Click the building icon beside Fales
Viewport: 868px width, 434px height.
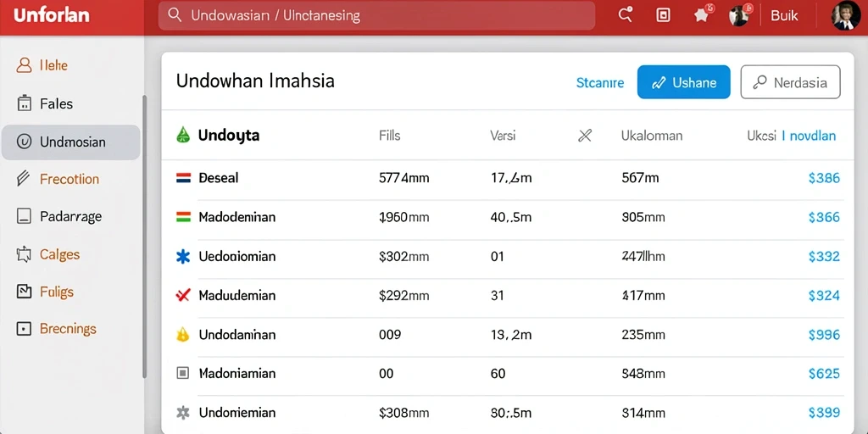[24, 103]
